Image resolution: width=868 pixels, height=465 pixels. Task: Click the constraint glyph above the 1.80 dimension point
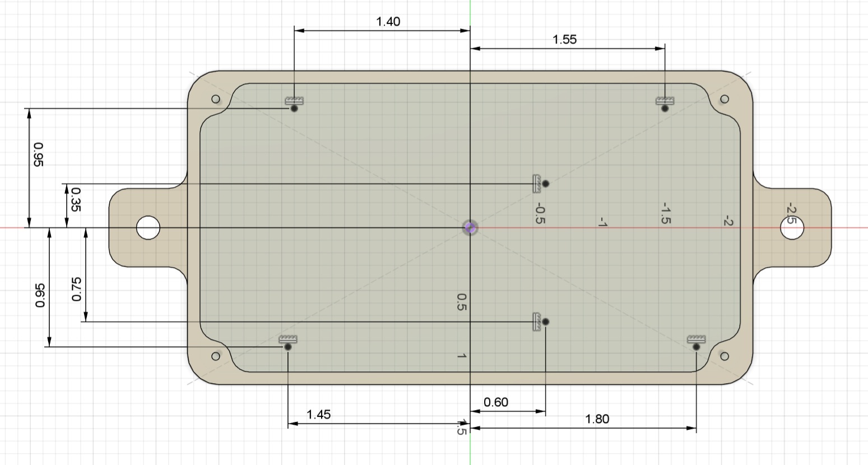coord(696,339)
